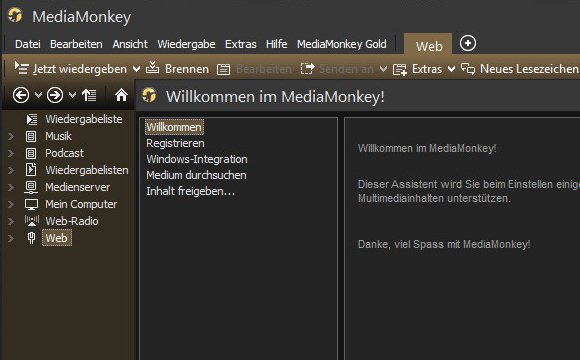Image resolution: width=580 pixels, height=360 pixels.
Task: Open Jetzt wiedergeben dropdown arrow
Action: (x=136, y=69)
